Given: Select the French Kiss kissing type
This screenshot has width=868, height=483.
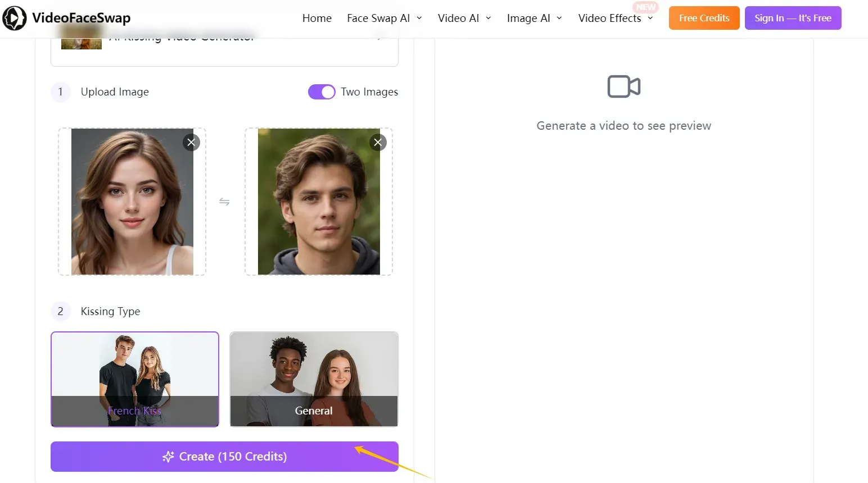Looking at the screenshot, I should coord(135,380).
